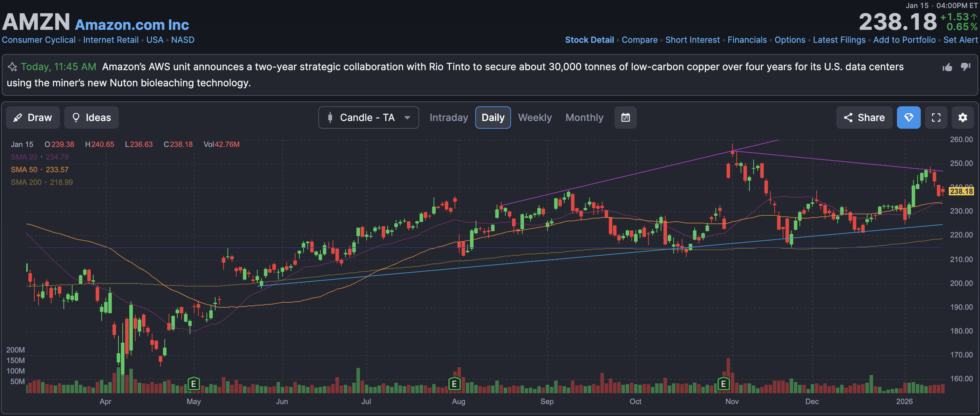Click the diamond premium icon button
Screen dimensions: 980x416
[x=908, y=118]
